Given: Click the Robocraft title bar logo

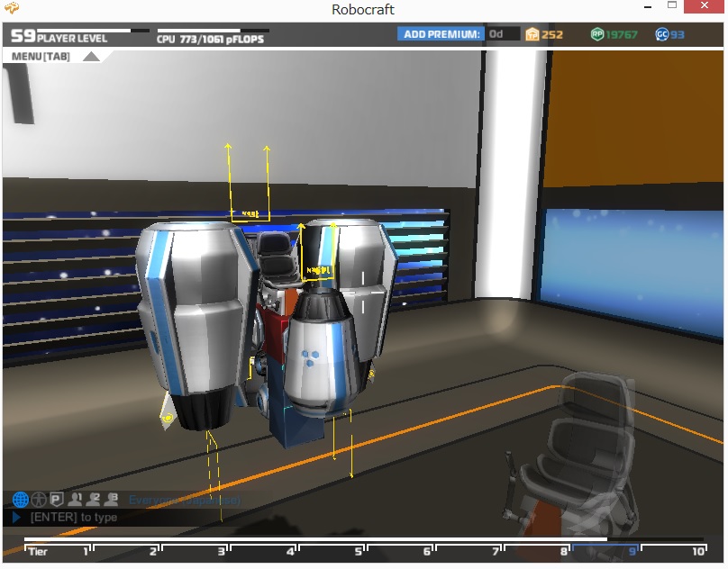Looking at the screenshot, I should 12,8.
